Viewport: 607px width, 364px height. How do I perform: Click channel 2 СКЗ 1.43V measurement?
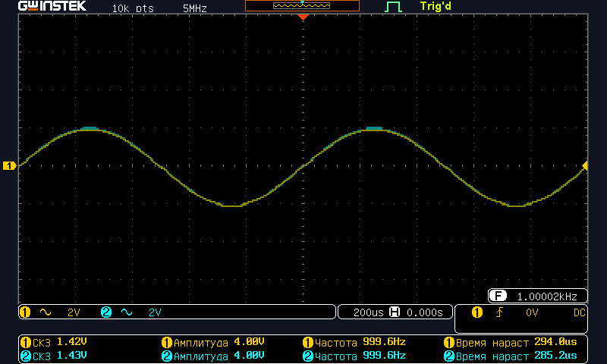coord(54,356)
